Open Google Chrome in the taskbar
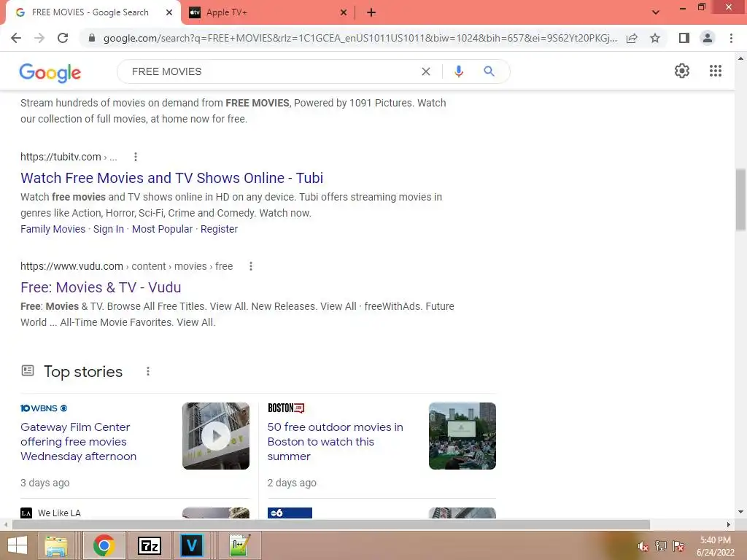The width and height of the screenshot is (747, 560). point(104,545)
